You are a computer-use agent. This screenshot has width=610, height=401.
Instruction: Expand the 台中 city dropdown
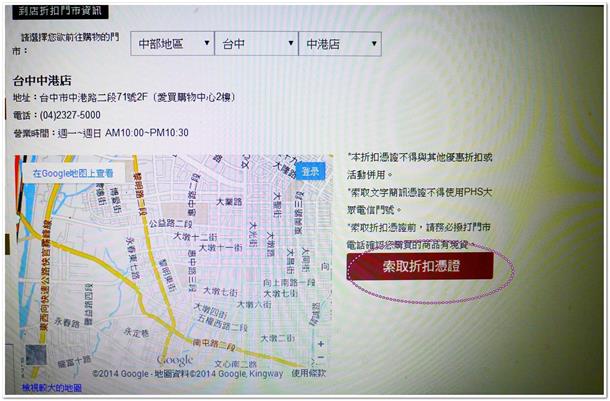click(x=255, y=45)
